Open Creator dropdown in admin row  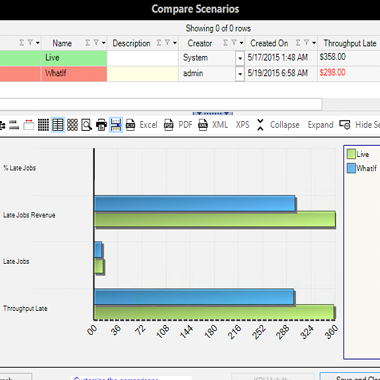pyautogui.click(x=240, y=74)
